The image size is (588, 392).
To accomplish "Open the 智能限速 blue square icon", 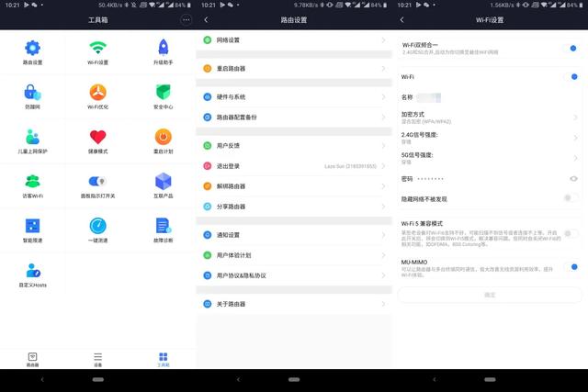I will (33, 226).
